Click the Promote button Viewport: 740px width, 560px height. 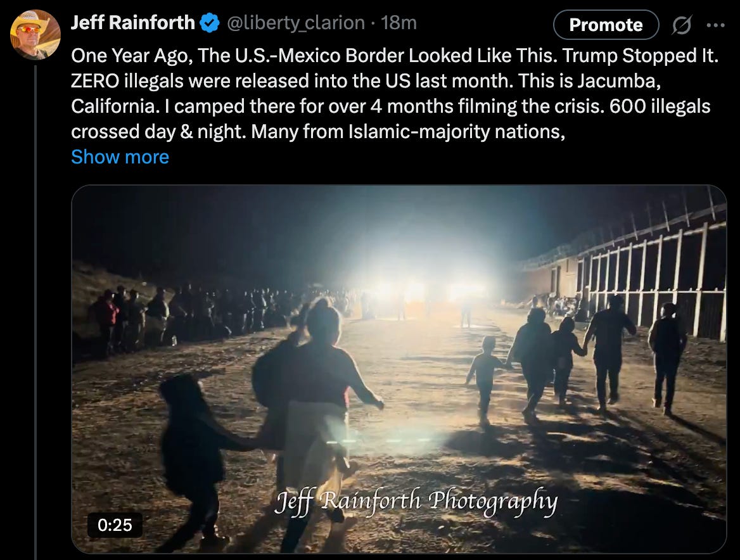[606, 25]
